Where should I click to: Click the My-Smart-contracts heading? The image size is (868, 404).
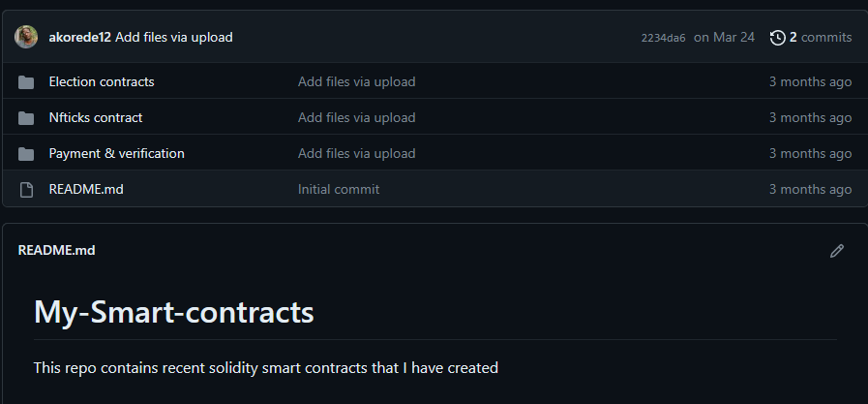[173, 312]
